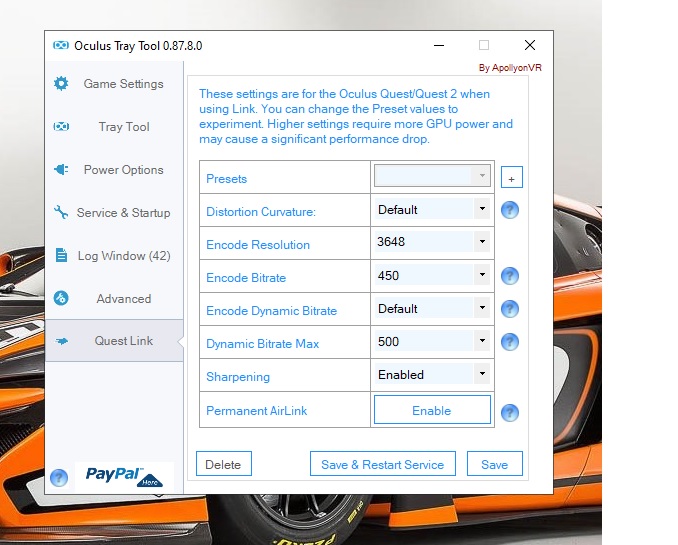Screen dimensions: 678x545
Task: Open help for Encode Dynamic Bitrate
Action: (510, 309)
